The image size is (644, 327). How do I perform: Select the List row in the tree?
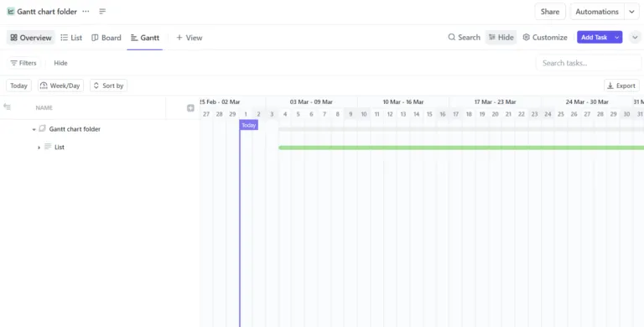coord(60,147)
